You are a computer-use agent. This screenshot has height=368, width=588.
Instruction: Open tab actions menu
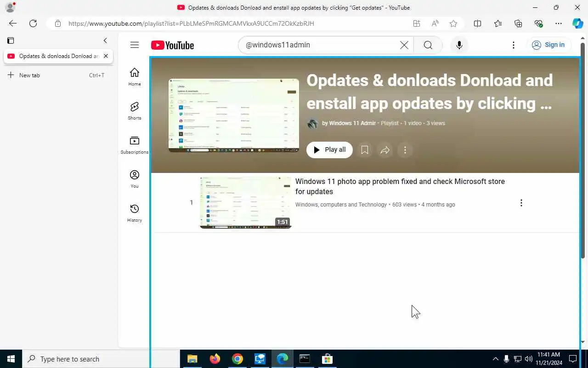(x=11, y=40)
